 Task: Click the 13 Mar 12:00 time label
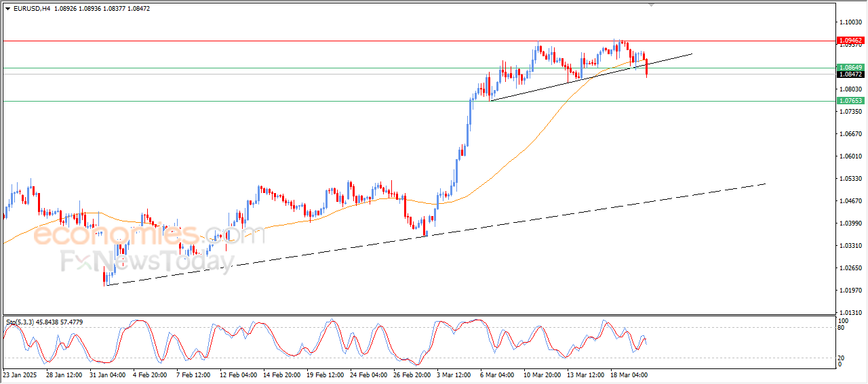click(585, 374)
